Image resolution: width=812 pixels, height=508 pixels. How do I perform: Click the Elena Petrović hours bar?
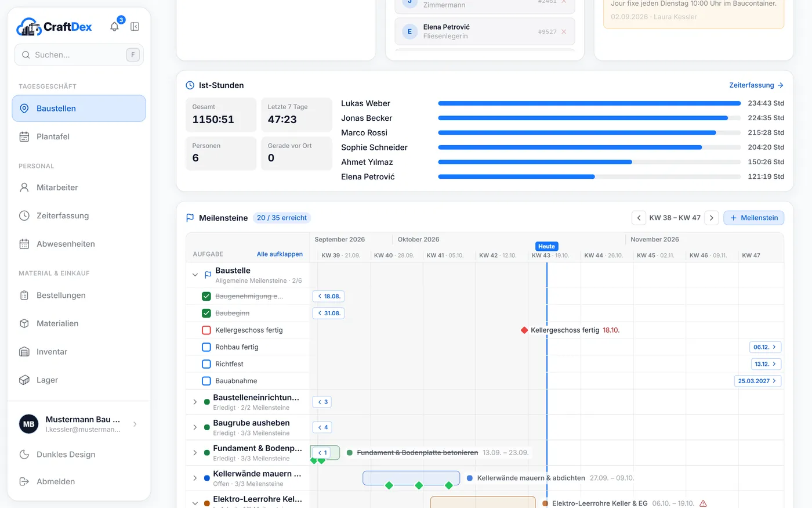(x=589, y=176)
